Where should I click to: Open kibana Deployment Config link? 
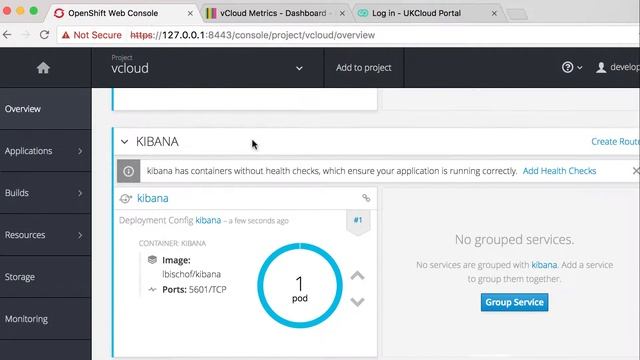pyautogui.click(x=208, y=220)
